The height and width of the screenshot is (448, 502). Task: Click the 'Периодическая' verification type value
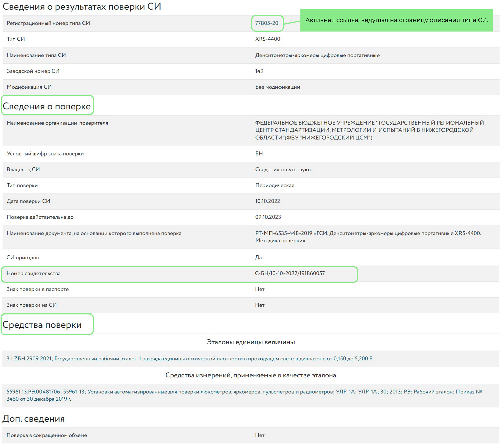tap(275, 185)
